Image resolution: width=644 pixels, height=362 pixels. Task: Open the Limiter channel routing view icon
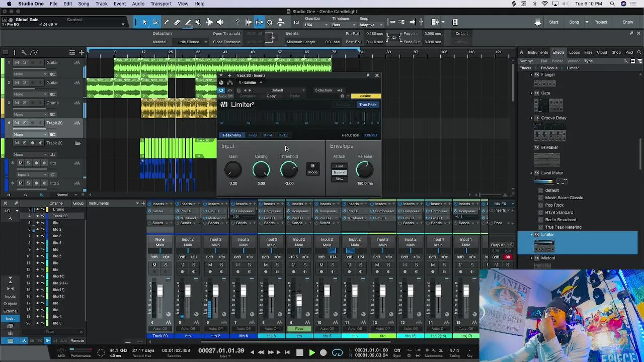coord(230,82)
